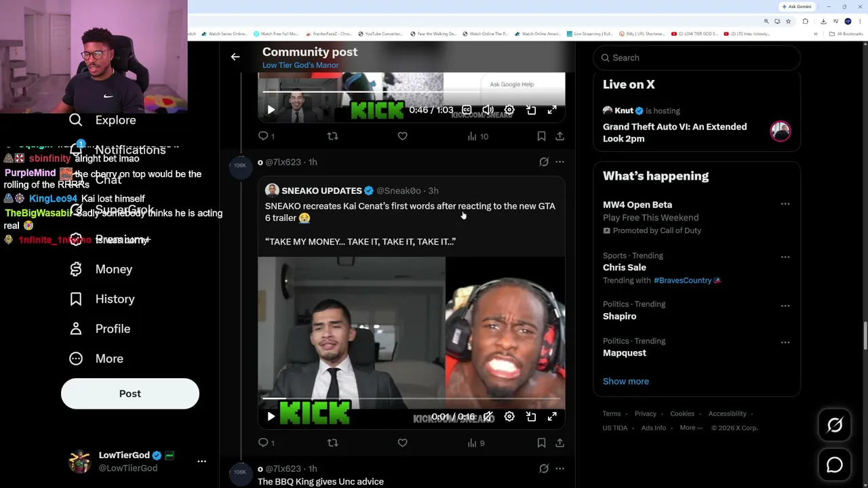The height and width of the screenshot is (488, 868).
Task: Play the SNEAKO Kai Cenat video
Action: click(x=271, y=417)
